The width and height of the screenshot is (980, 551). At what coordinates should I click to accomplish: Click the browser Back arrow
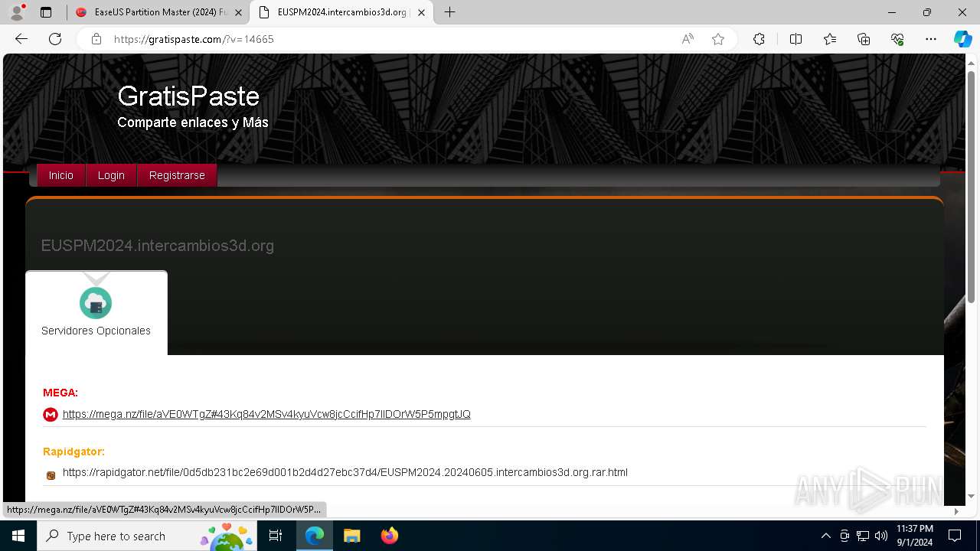click(x=21, y=39)
